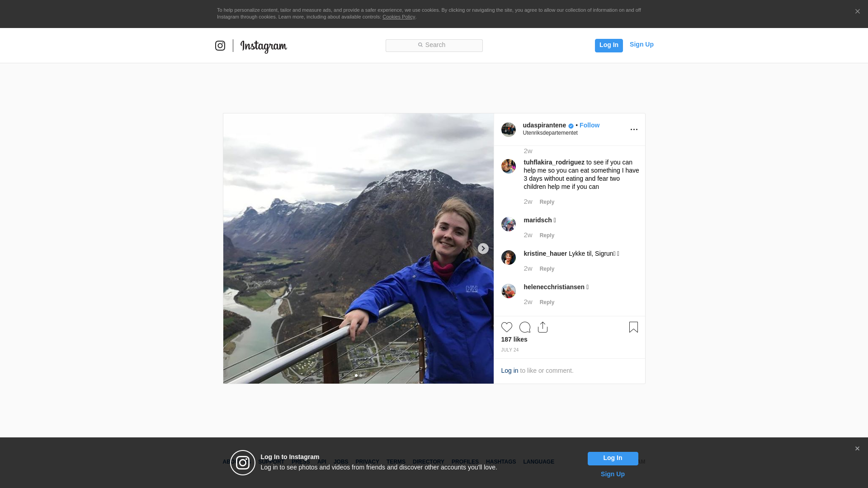Viewport: 868px width, 488px height.
Task: Reply to tuhflakira_rodriguez comment
Action: click(547, 202)
